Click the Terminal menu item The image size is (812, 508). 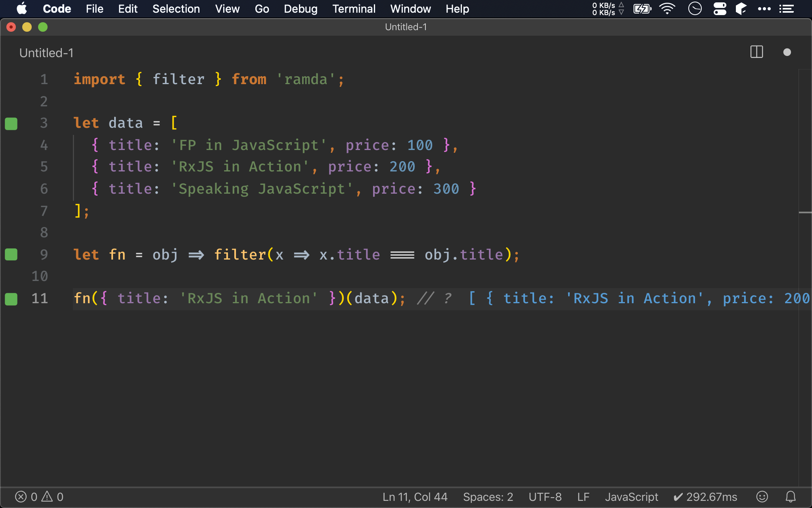pos(353,8)
